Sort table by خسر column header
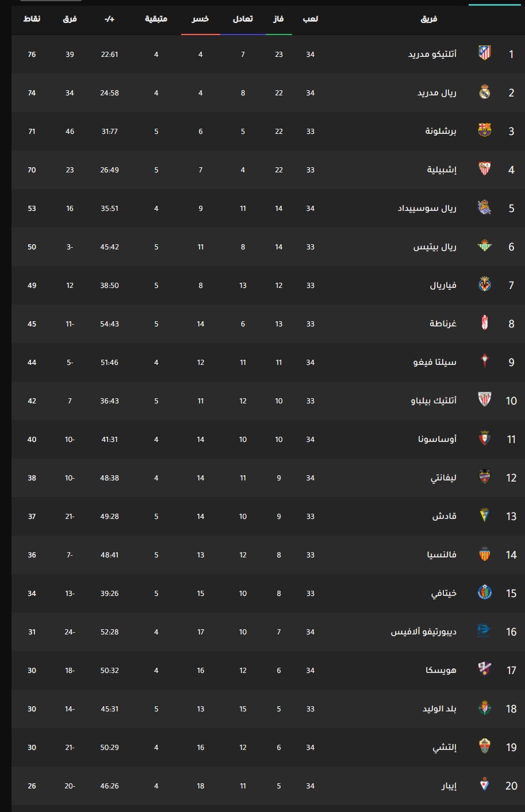 200,19
